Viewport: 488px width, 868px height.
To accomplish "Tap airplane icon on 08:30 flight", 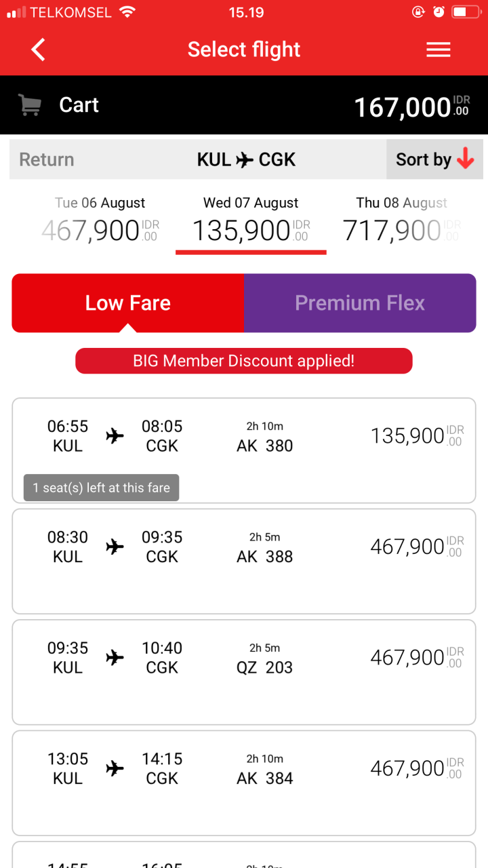I will tap(115, 547).
